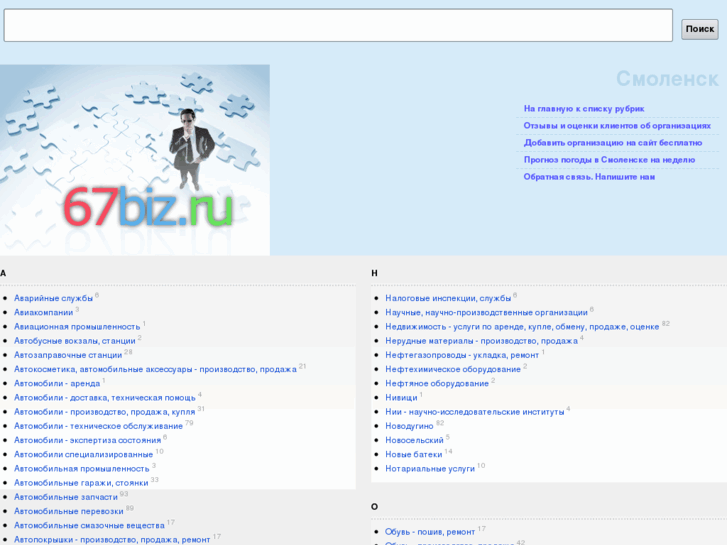The image size is (727, 545).
Task: Open Автобусные вокзалы, станции
Action: point(75,341)
